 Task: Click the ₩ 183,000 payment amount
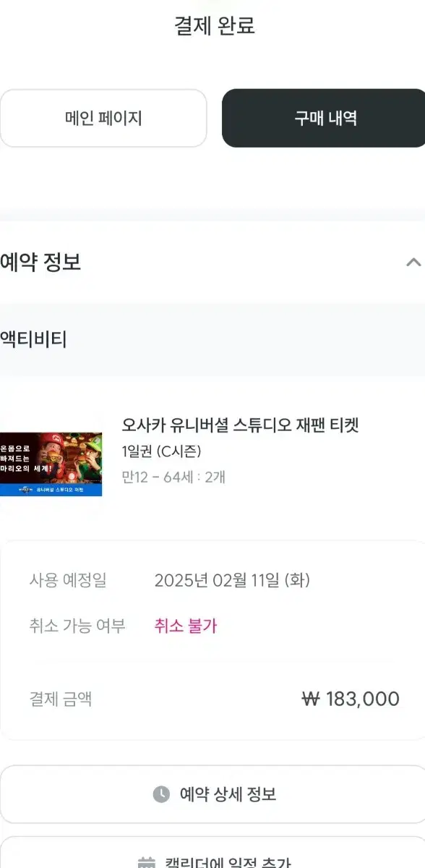tap(351, 699)
